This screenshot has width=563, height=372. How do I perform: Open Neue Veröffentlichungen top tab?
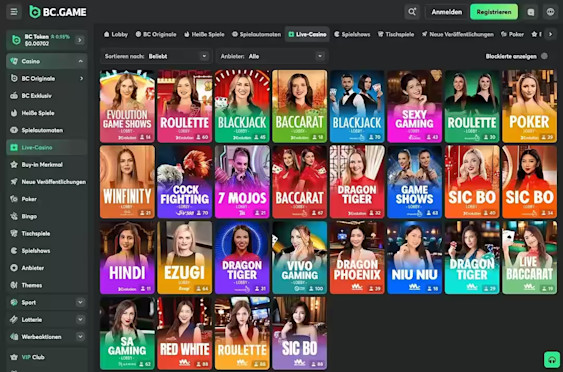(457, 34)
